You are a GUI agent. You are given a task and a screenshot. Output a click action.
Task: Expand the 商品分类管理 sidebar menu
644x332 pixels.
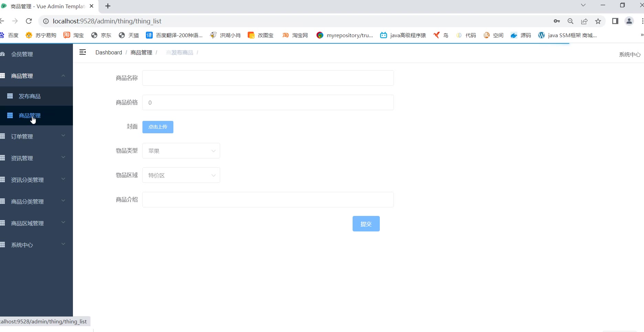pyautogui.click(x=36, y=201)
